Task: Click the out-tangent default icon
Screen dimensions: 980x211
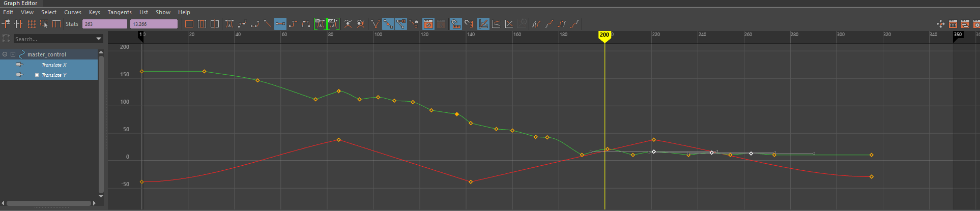Action: point(333,24)
